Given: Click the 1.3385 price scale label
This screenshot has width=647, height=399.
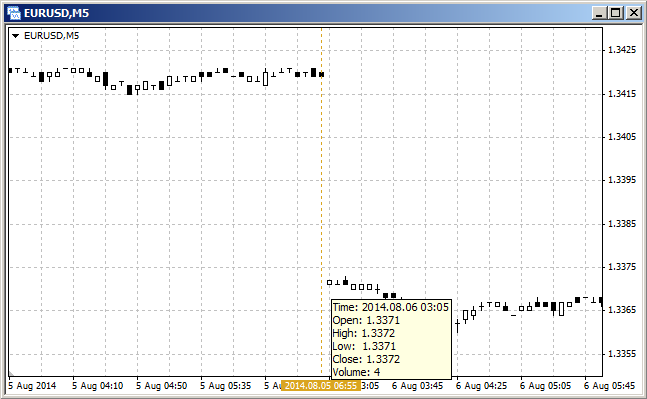Looking at the screenshot, I should 622,224.
